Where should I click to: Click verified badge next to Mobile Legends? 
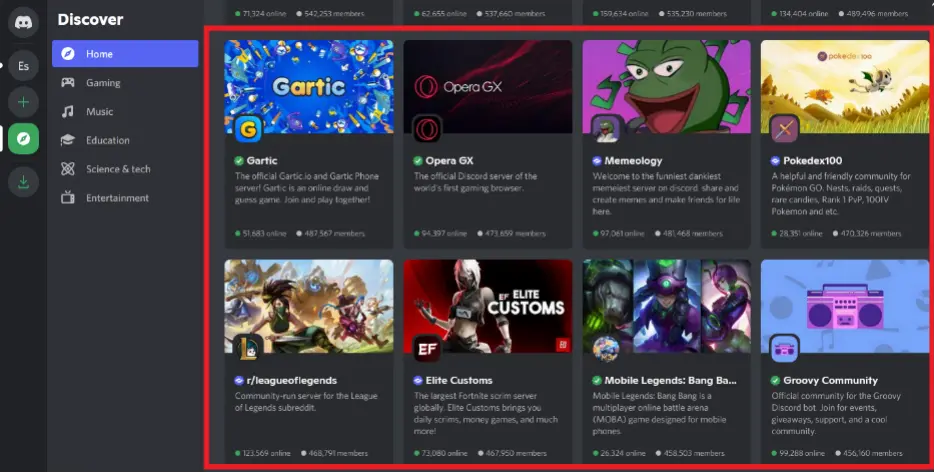pos(596,380)
